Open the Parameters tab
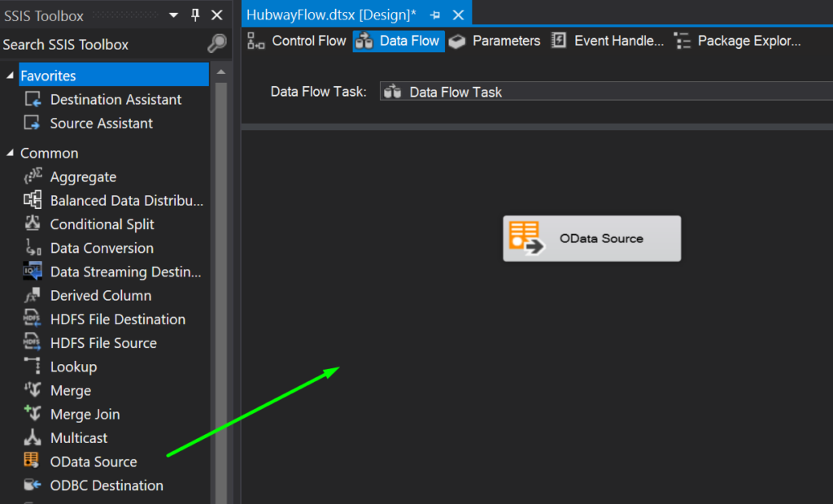 tap(505, 40)
